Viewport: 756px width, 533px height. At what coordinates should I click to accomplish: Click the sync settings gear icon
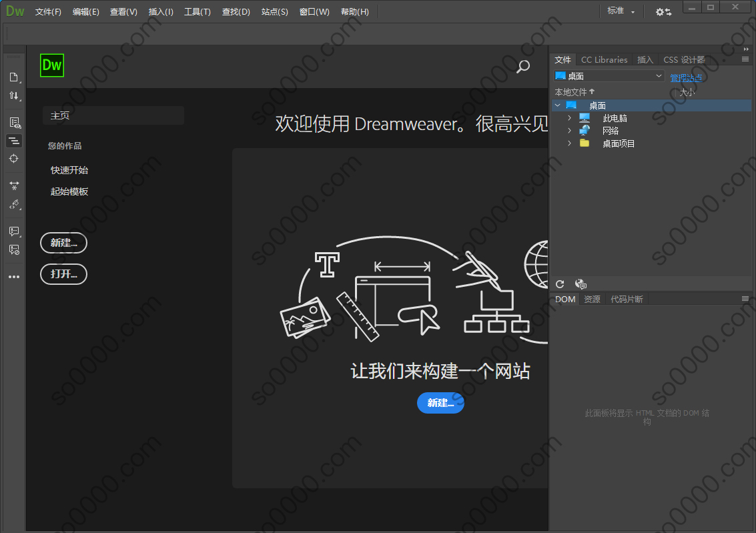(x=663, y=11)
